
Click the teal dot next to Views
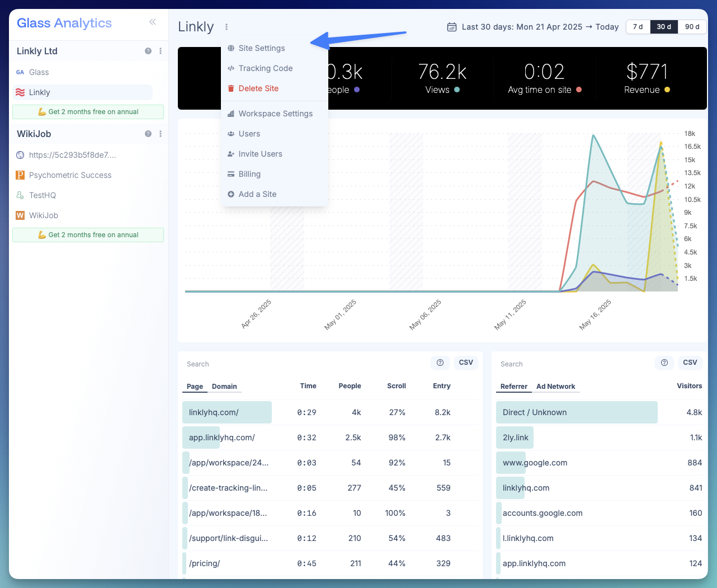point(457,90)
